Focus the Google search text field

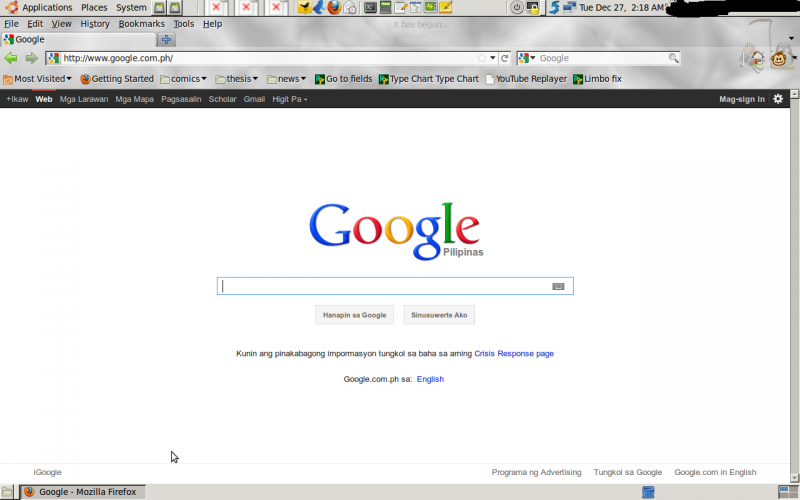pyautogui.click(x=385, y=286)
